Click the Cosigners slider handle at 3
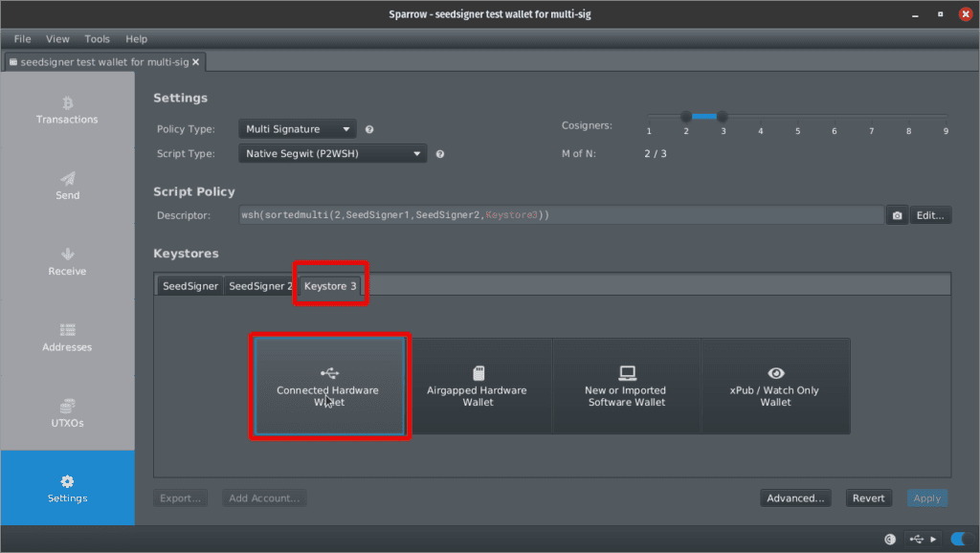Image resolution: width=980 pixels, height=553 pixels. tap(723, 116)
